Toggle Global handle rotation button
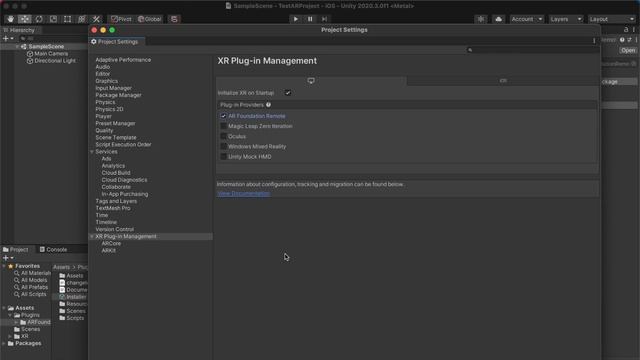Viewport: 640px width, 360px height. [149, 19]
